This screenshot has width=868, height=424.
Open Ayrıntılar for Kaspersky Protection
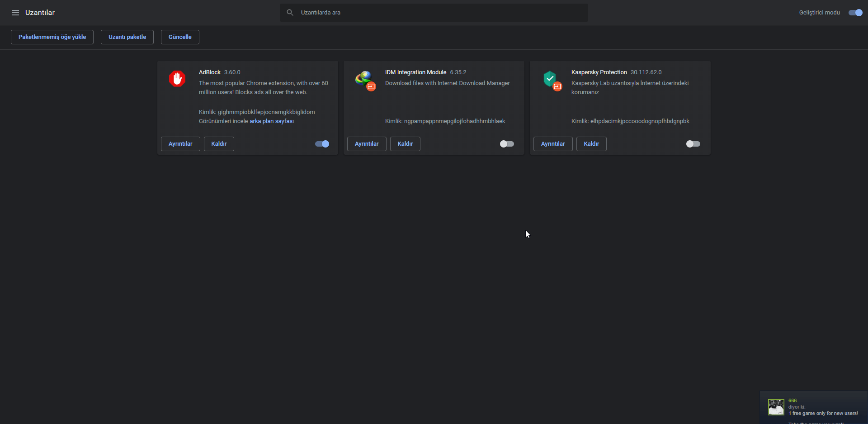tap(553, 144)
